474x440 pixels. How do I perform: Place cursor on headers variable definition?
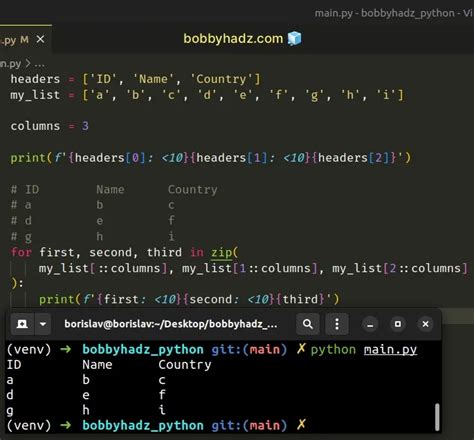click(35, 79)
